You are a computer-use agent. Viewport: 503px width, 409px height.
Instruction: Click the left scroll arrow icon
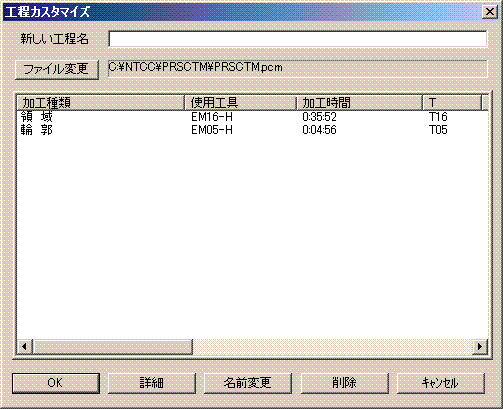coord(24,346)
